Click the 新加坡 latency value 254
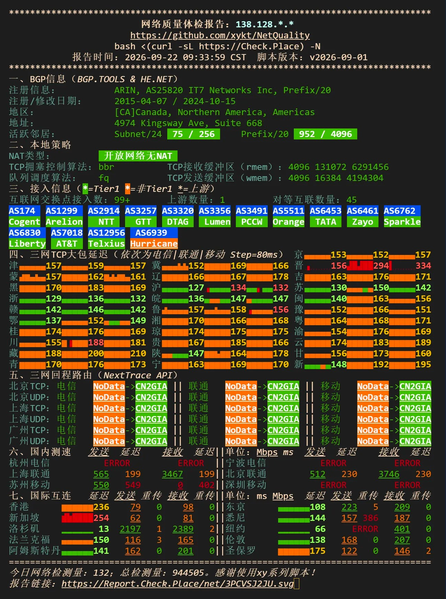The width and height of the screenshot is (446, 599). tap(101, 518)
